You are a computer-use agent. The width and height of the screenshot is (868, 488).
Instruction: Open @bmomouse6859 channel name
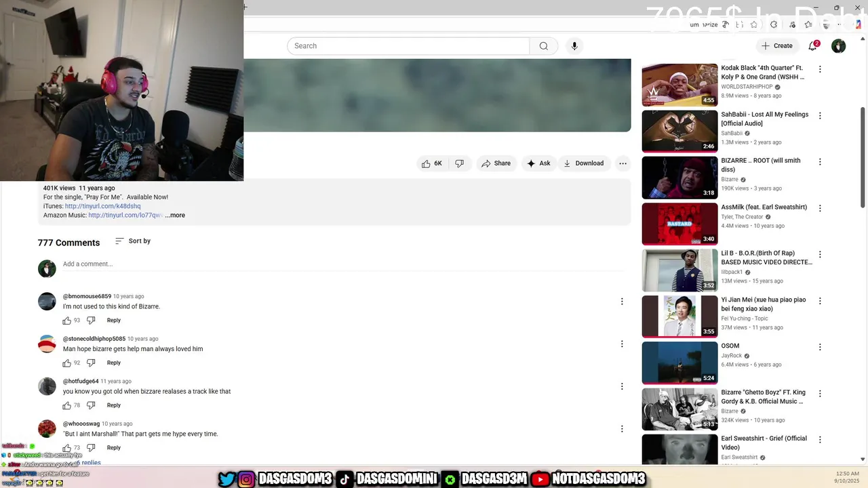[x=87, y=297]
